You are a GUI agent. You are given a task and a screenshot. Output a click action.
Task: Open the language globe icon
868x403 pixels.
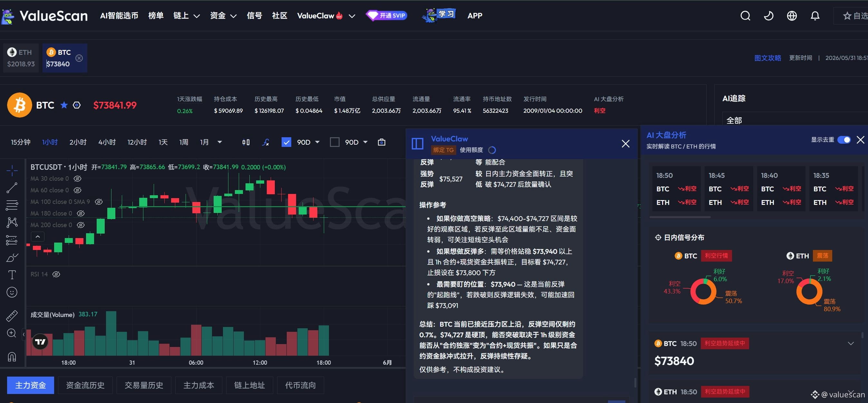coord(792,16)
